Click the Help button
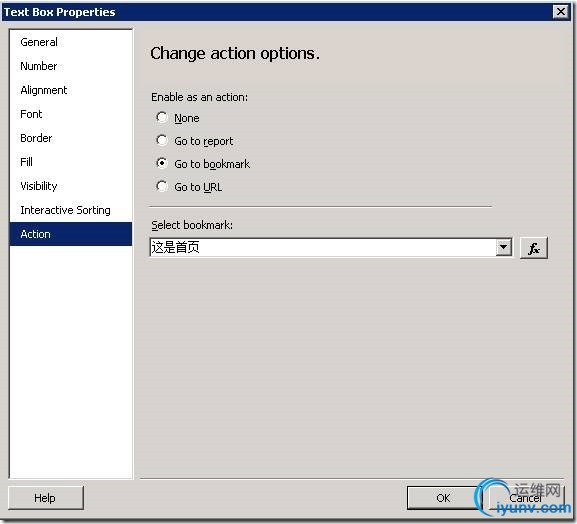 [46, 498]
